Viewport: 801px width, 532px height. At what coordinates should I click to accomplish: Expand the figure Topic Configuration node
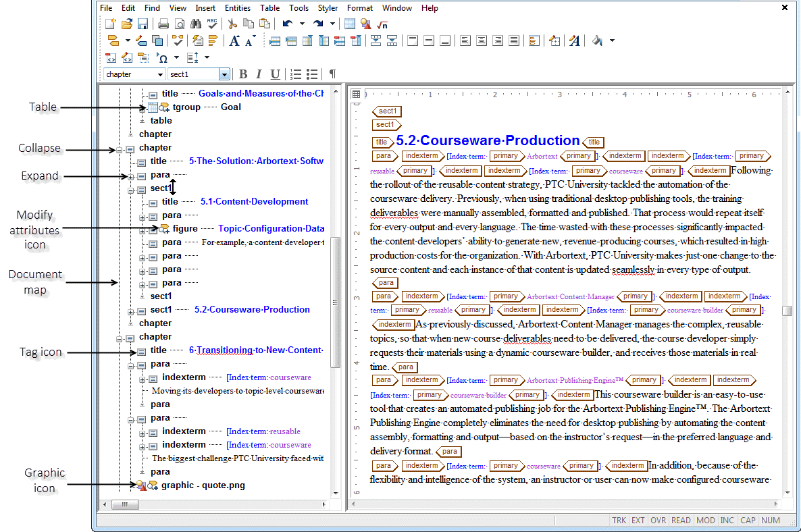(143, 231)
